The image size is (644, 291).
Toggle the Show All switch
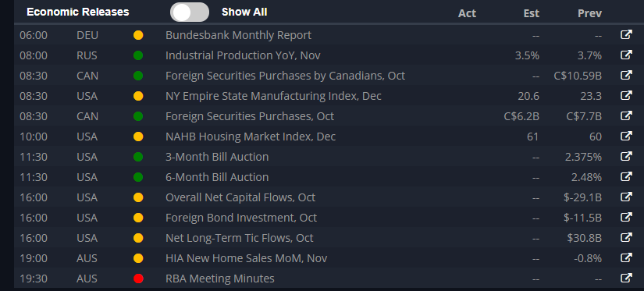pos(190,12)
